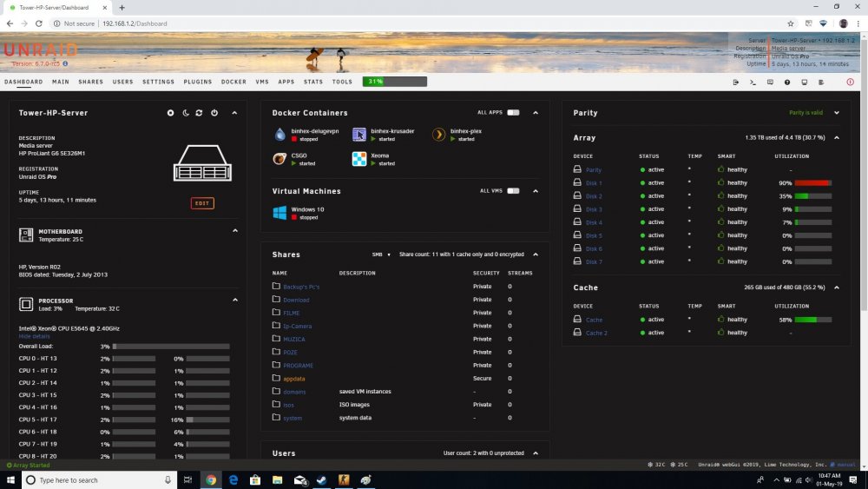Open the TOOLS tab

click(x=342, y=82)
